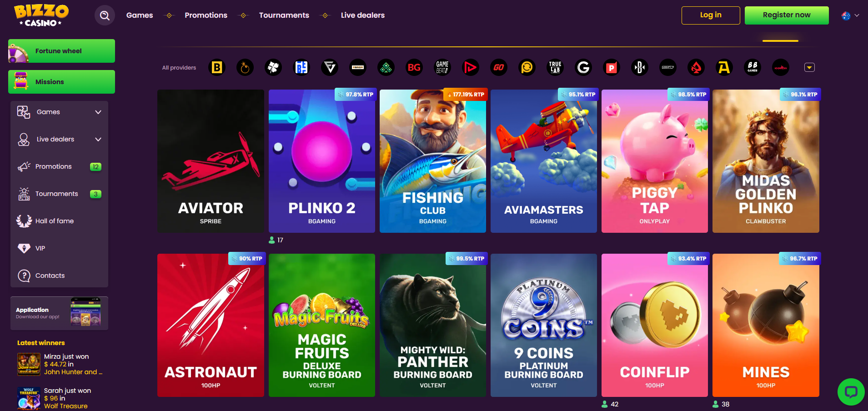Open Missions from the sidebar
The image size is (868, 411).
click(x=61, y=82)
